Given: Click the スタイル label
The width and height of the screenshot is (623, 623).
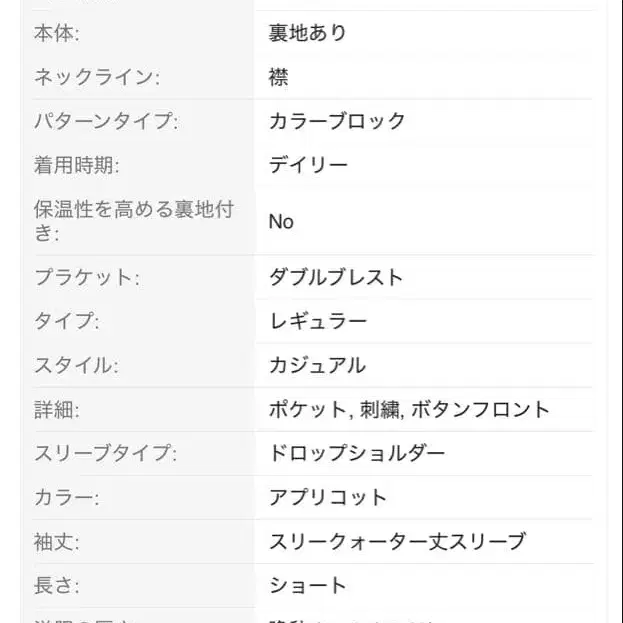Looking at the screenshot, I should pos(76,365).
